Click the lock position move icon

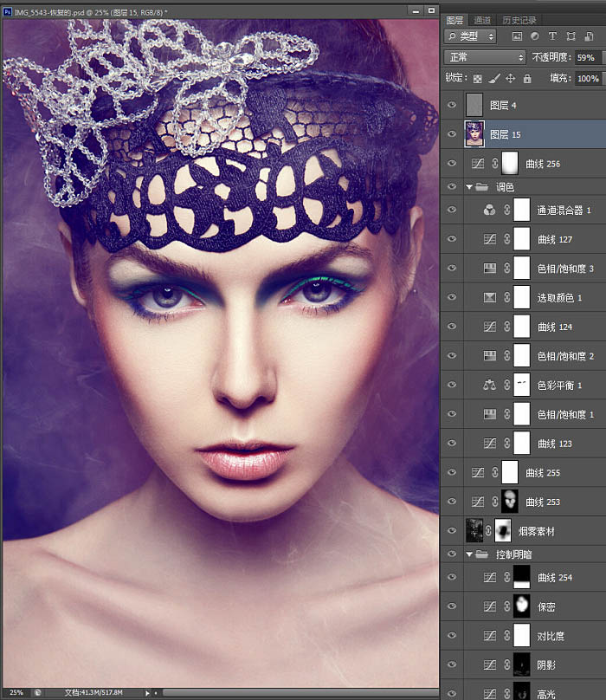coord(510,79)
